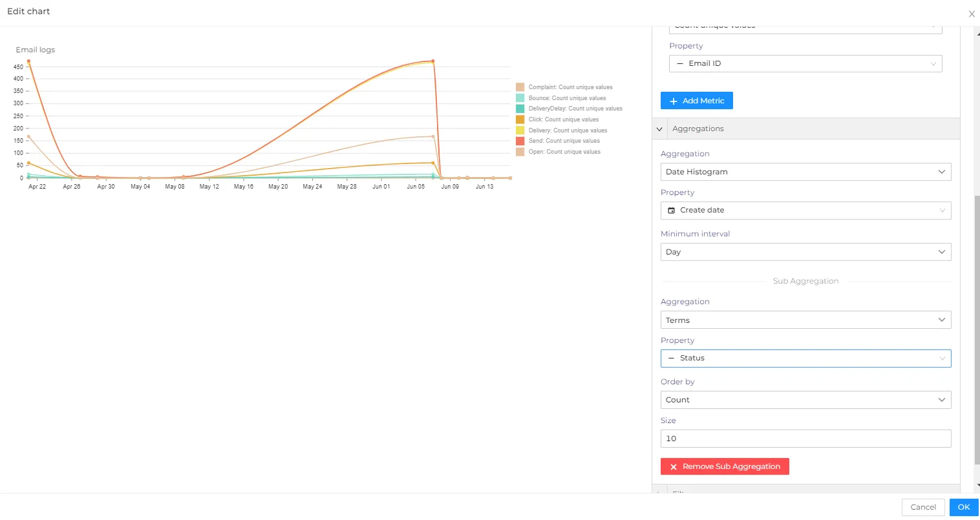
Task: Click the Size input field
Action: coord(805,439)
